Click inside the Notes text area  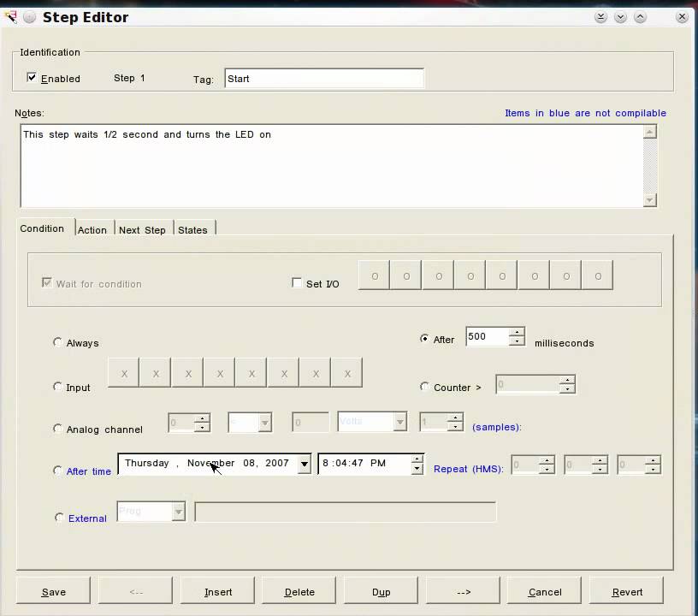332,166
